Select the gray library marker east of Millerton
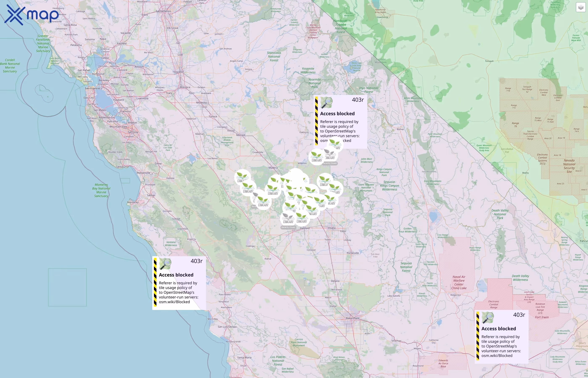The image size is (588, 378). click(x=329, y=154)
